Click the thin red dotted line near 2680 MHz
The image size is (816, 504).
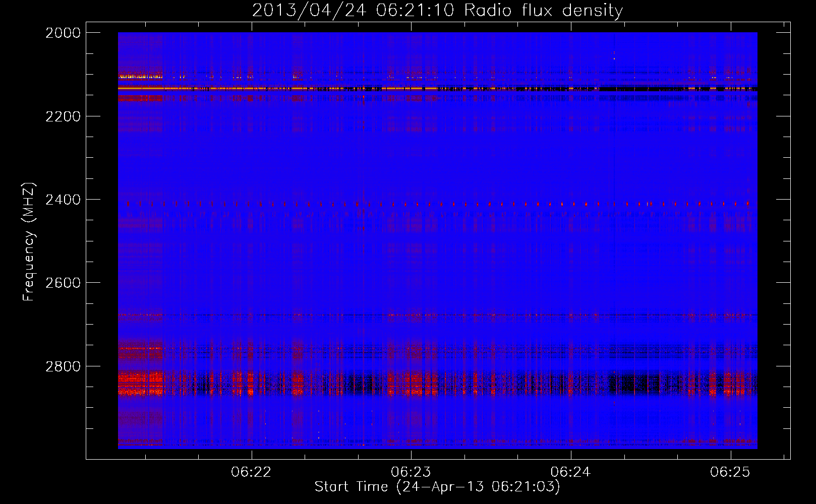tap(403, 316)
